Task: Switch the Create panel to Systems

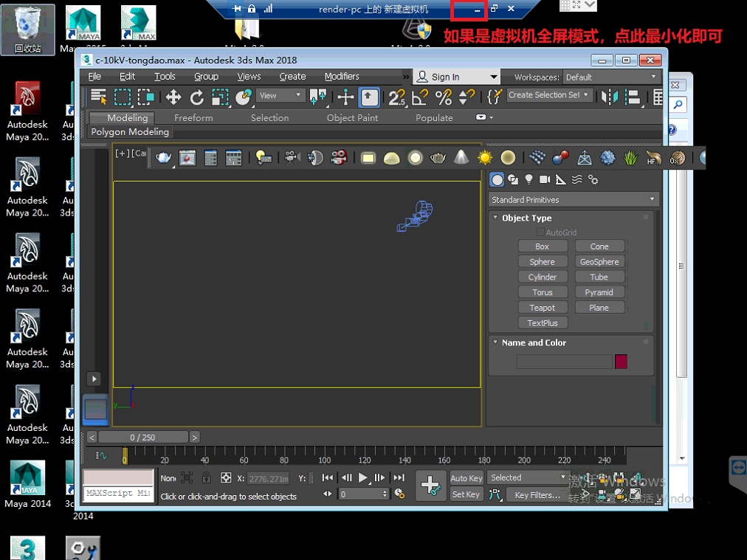Action: pos(593,179)
